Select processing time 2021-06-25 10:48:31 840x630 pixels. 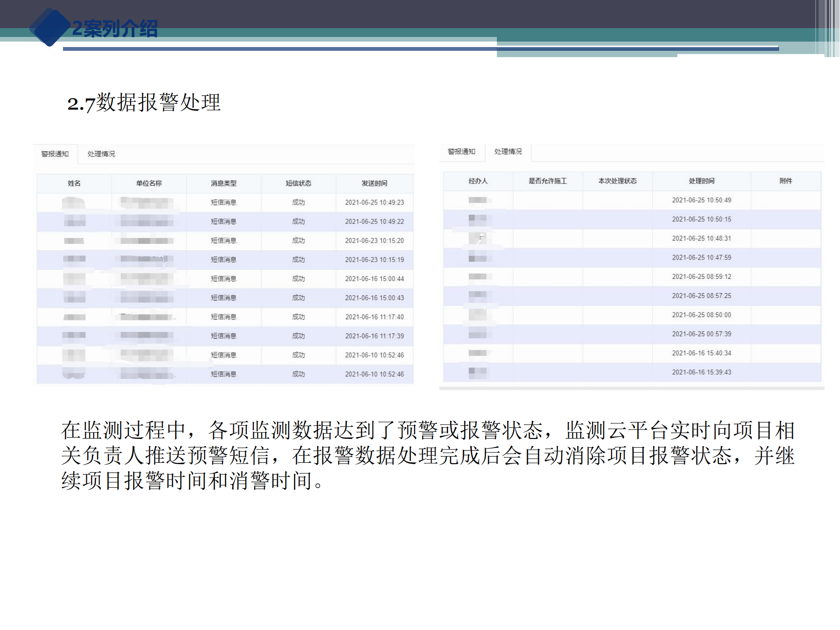coord(702,239)
